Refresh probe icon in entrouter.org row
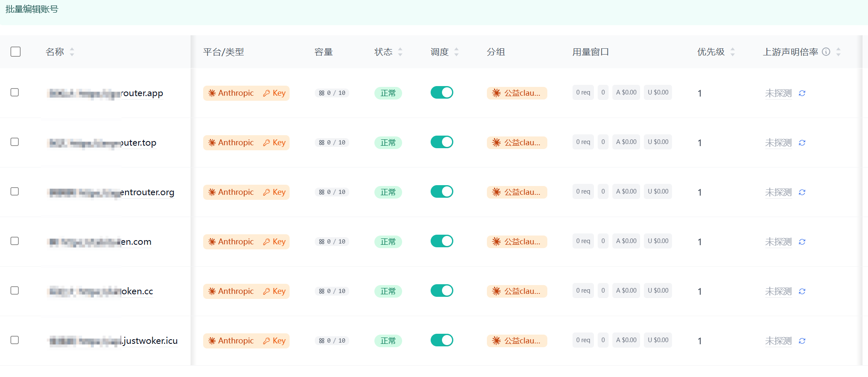The height and width of the screenshot is (377, 868). pyautogui.click(x=802, y=192)
